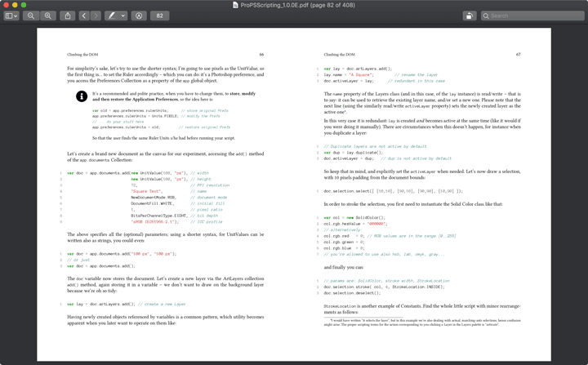This screenshot has width=588, height=365.
Task: Click the code 'BitsPerChannelType.EIGHT'
Action: (x=159, y=216)
